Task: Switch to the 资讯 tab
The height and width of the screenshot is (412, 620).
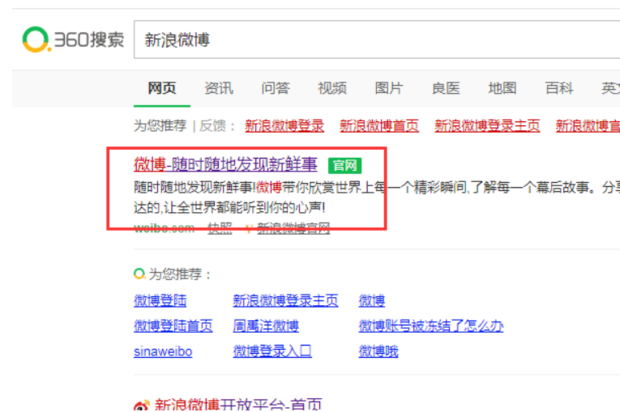Action: click(219, 88)
